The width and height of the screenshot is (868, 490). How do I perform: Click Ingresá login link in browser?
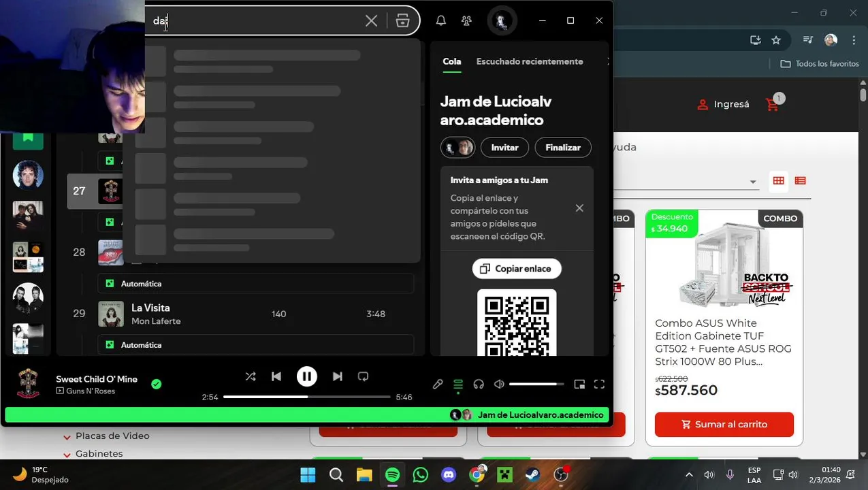pos(723,104)
